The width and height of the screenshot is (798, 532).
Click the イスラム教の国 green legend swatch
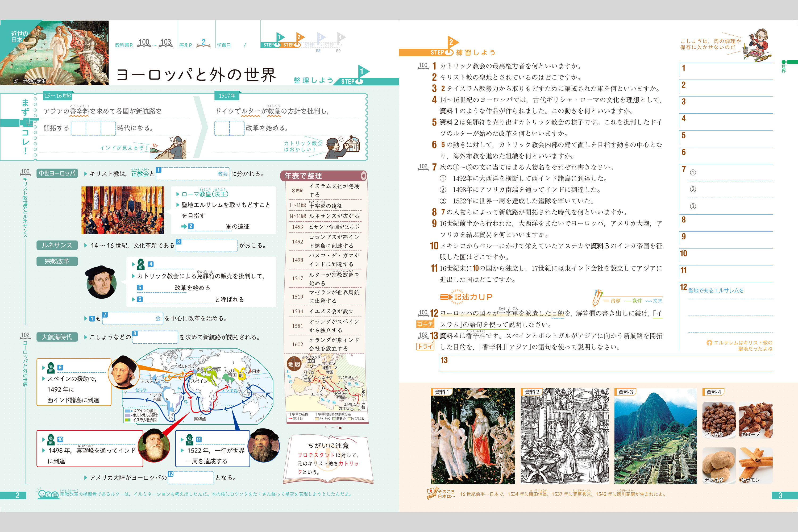coord(128,420)
